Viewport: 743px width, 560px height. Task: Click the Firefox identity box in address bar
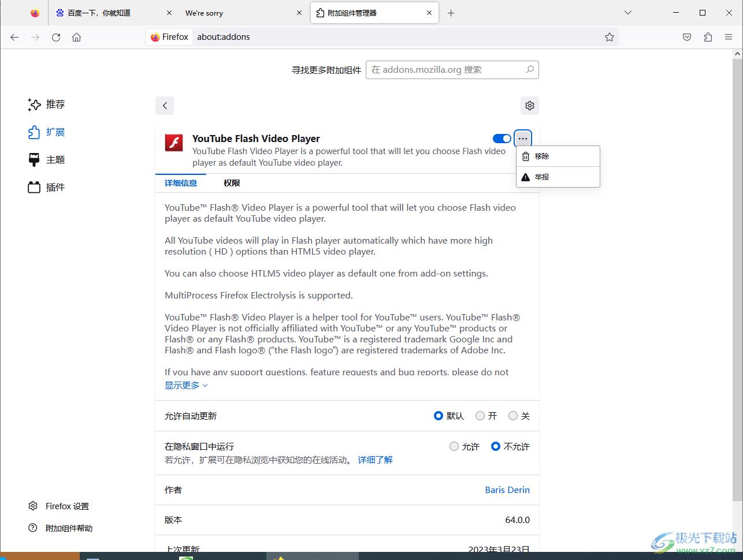pos(169,37)
